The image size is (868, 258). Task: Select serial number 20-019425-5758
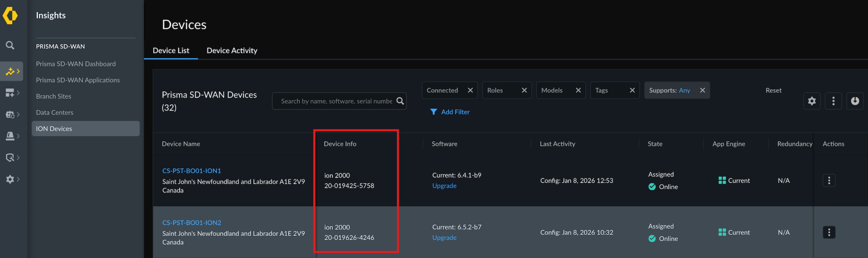[349, 185]
